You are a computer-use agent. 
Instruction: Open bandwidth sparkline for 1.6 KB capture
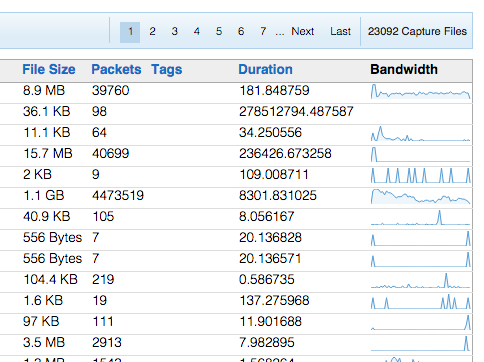420,301
